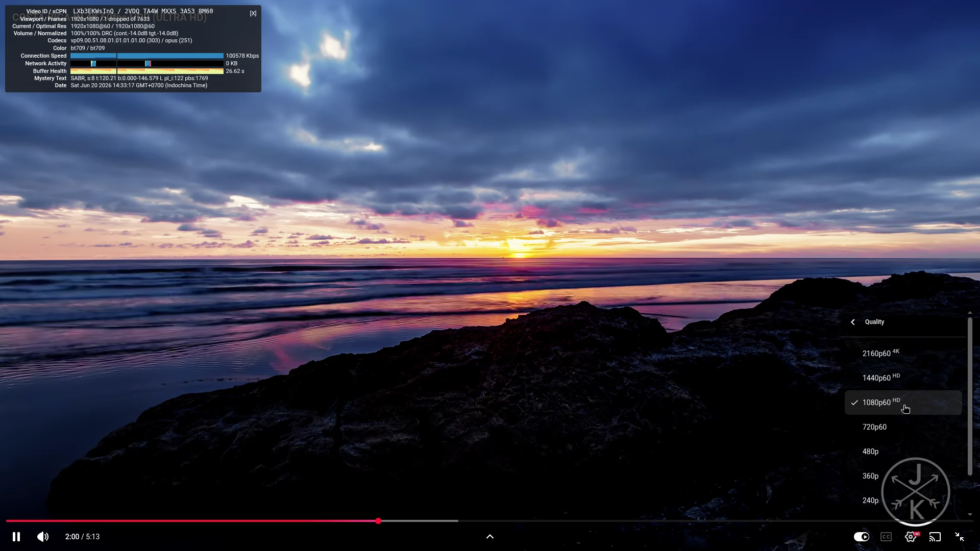Click the 2:00 / 5:13 time display

click(x=82, y=537)
